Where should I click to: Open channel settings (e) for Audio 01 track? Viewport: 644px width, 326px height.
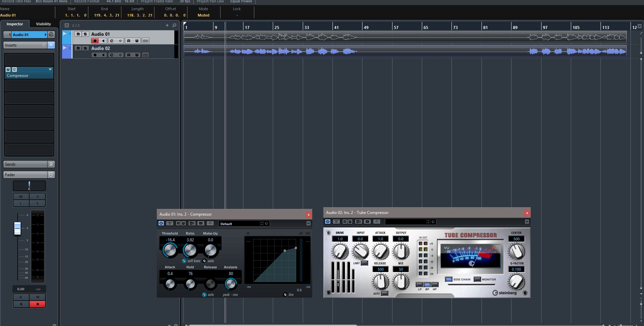coord(112,41)
